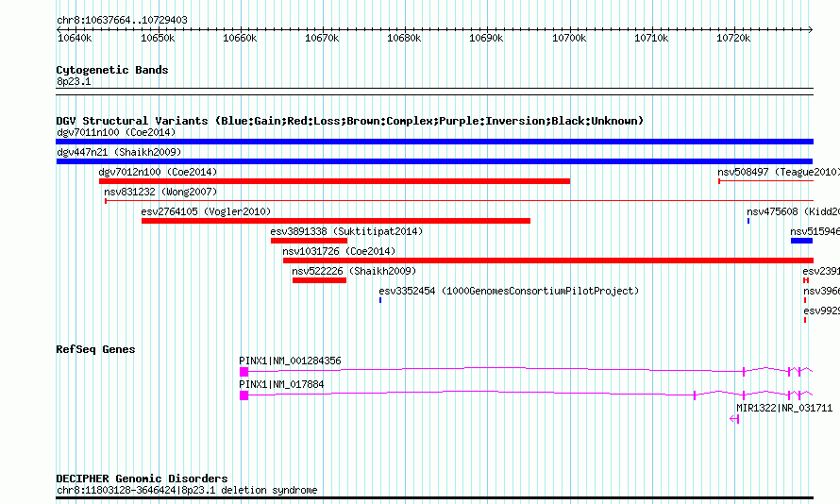Select the dgv7012n100 (Coe2014) red loss bar
The height and width of the screenshot is (504, 840).
point(334,181)
